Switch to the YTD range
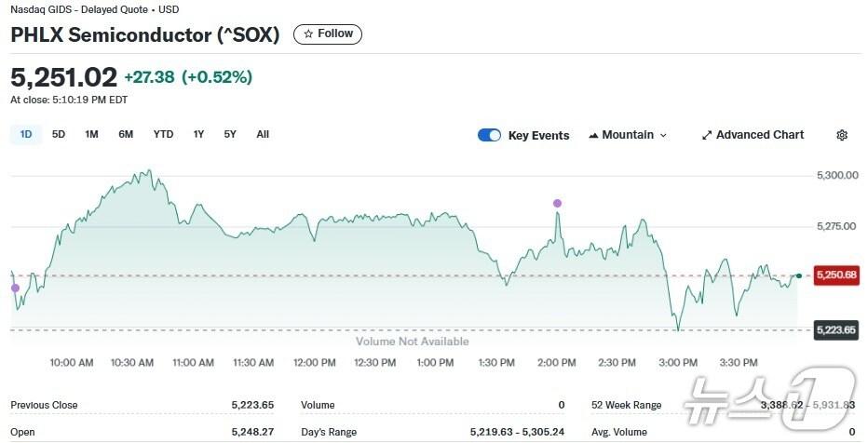Viewport: 868px width, 443px height. [163, 134]
